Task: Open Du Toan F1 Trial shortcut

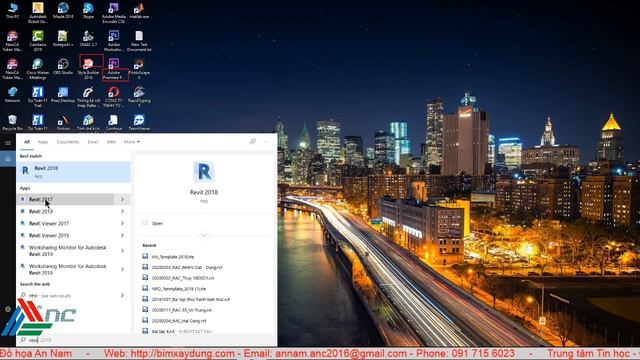Action: [x=38, y=97]
